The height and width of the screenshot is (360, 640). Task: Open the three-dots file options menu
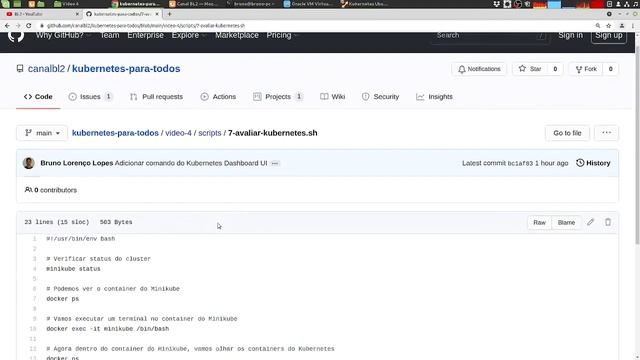pos(607,133)
